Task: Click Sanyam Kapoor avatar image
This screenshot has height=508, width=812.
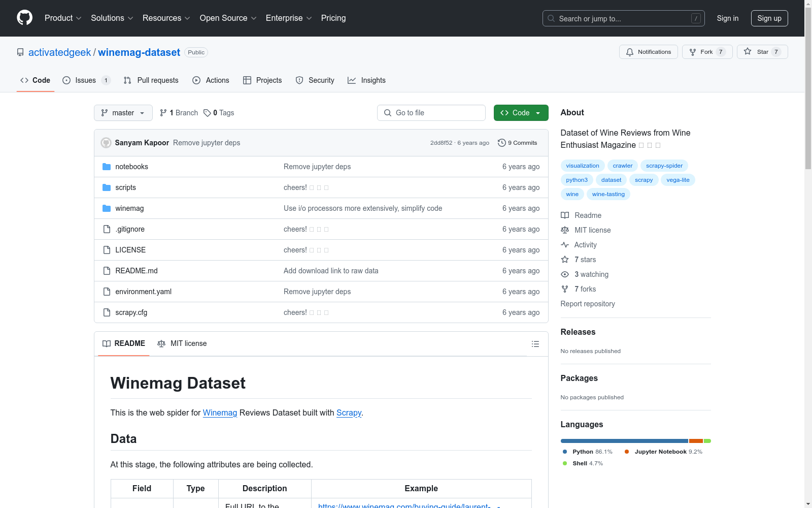Action: (106, 143)
